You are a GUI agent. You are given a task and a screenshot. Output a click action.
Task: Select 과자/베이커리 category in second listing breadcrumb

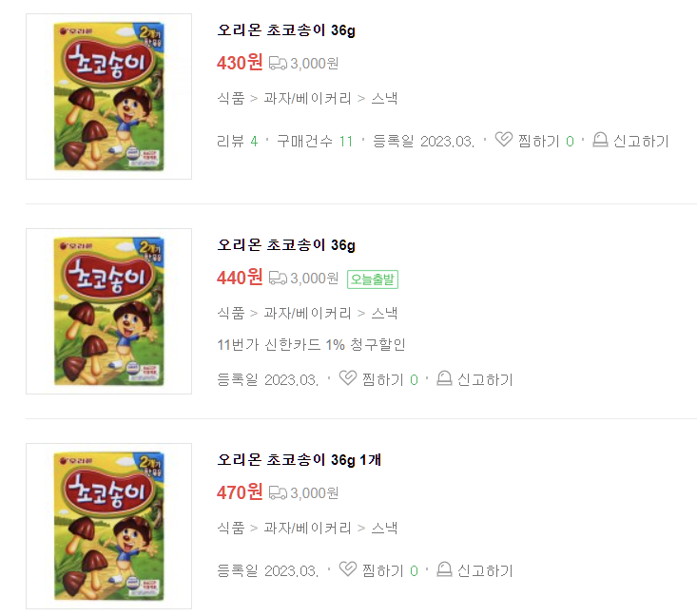pyautogui.click(x=307, y=313)
